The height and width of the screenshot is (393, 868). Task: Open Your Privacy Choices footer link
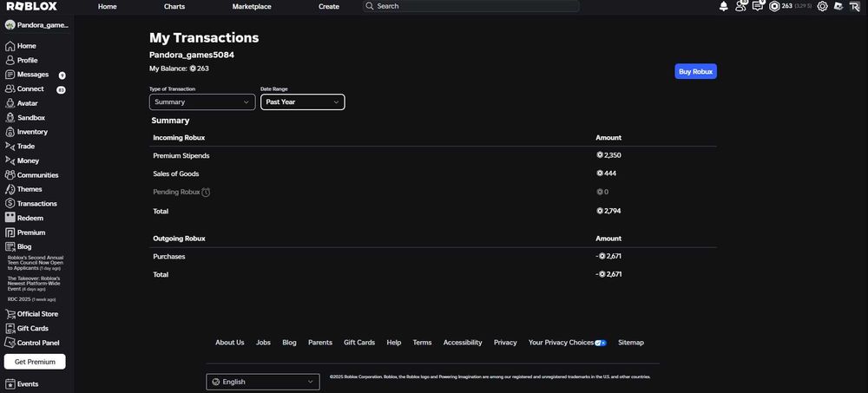click(568, 343)
